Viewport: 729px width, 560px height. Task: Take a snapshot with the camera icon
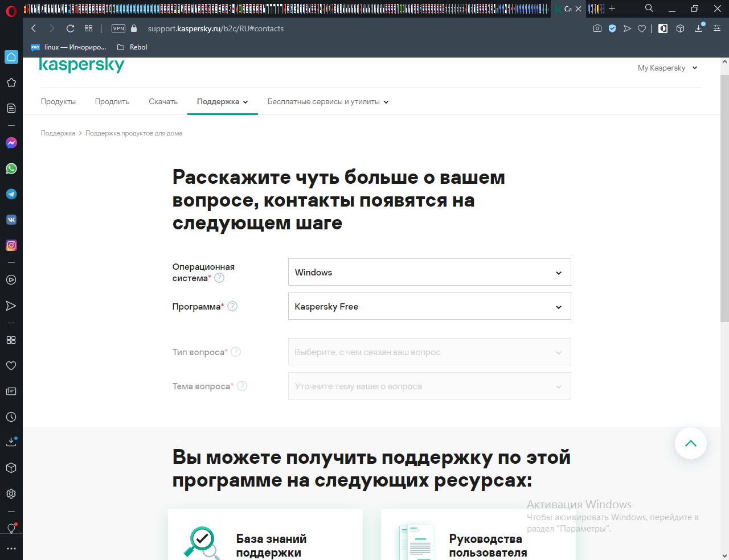pos(597,28)
